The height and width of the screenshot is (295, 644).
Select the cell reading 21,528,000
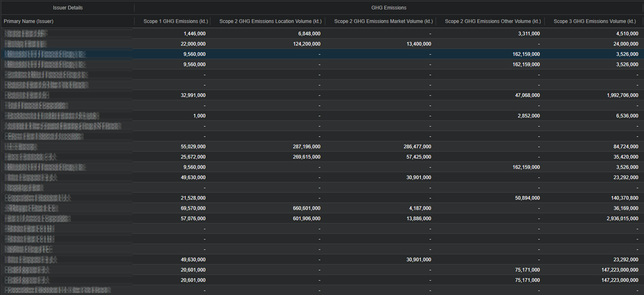(193, 198)
